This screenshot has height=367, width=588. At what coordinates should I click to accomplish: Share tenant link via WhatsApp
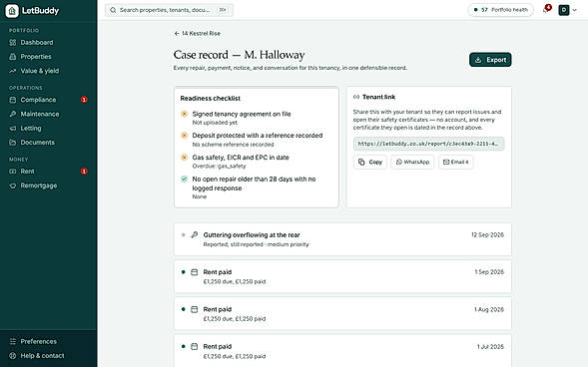tap(412, 162)
